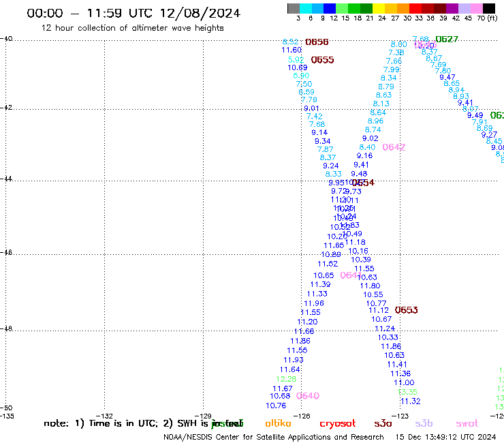Click the wave height value '8.52'
The image size is (504, 443).
pos(290,42)
